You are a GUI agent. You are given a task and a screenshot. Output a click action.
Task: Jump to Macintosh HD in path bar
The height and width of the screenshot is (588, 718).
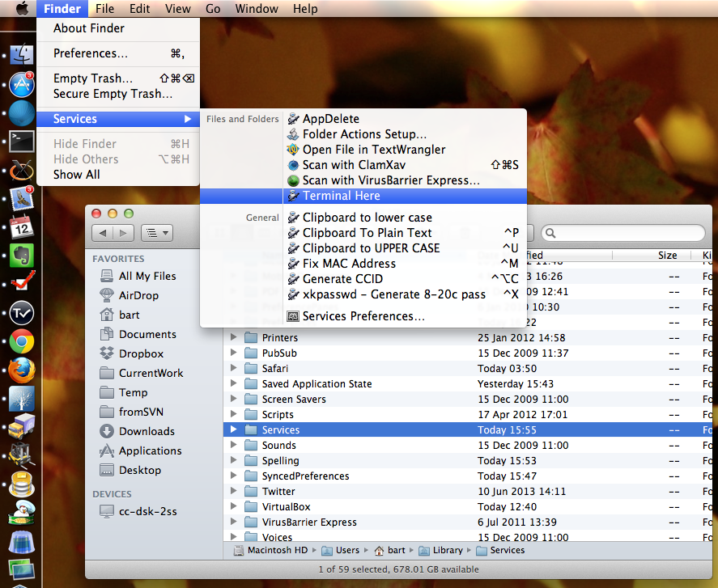pyautogui.click(x=271, y=550)
